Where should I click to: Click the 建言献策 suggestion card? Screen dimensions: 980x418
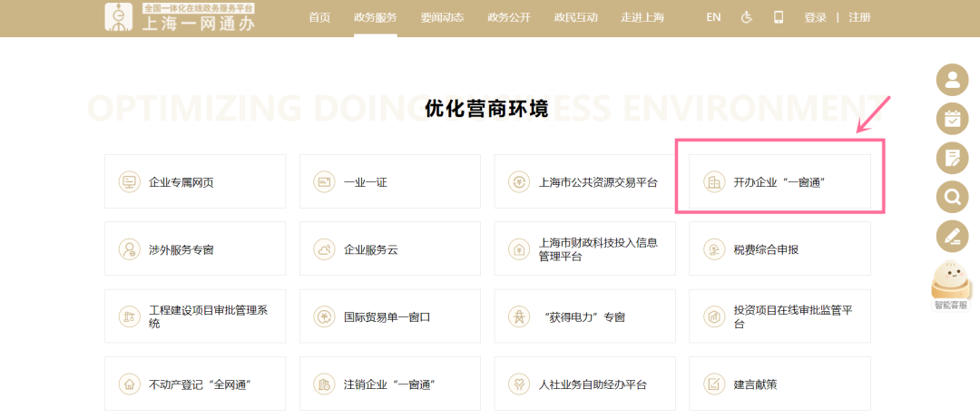pos(779,384)
